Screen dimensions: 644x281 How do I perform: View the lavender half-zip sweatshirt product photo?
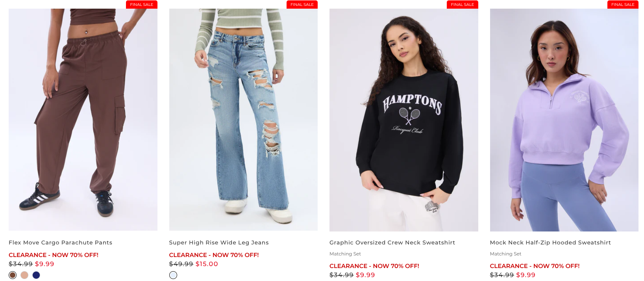564,120
